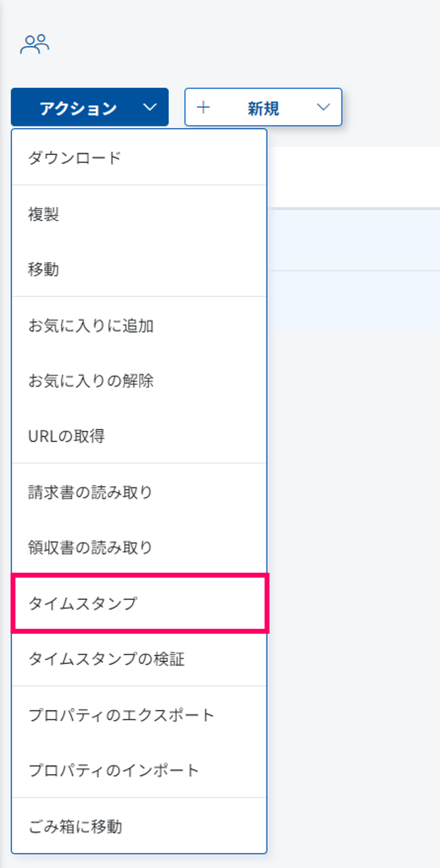This screenshot has height=868, width=440.
Task: Select 移動 in the action menu
Action: coord(44,269)
